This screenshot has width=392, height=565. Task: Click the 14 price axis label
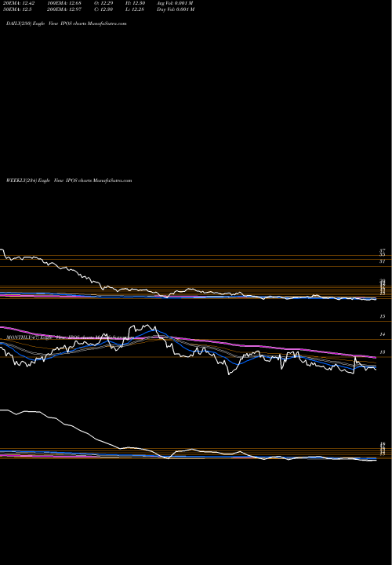point(383,334)
